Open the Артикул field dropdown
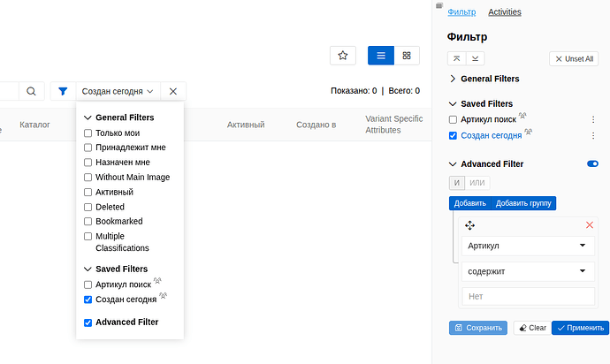Image resolution: width=610 pixels, height=364 pixels. coord(528,246)
